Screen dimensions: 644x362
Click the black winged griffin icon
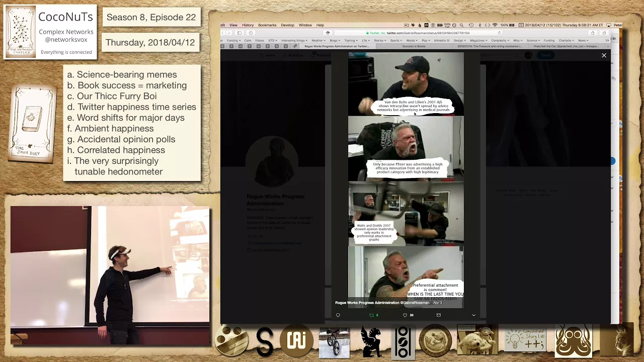[371, 342]
